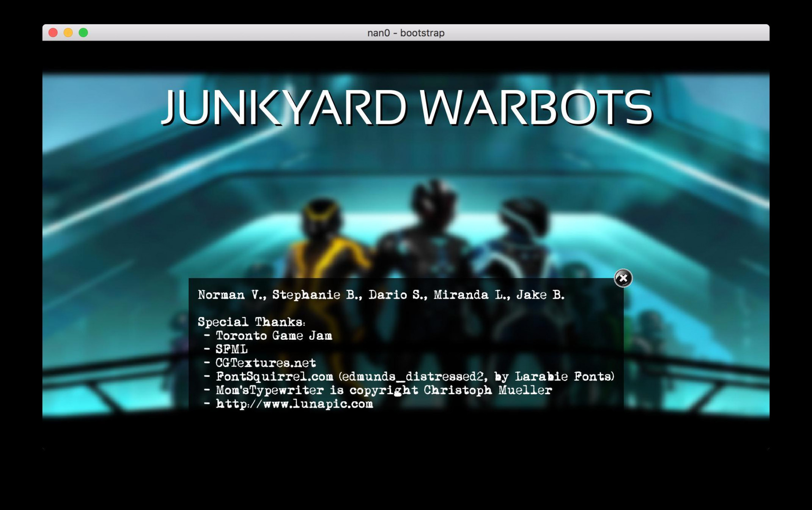Click the JUNKYARD WARBOTS title
The width and height of the screenshot is (812, 510).
[407, 107]
